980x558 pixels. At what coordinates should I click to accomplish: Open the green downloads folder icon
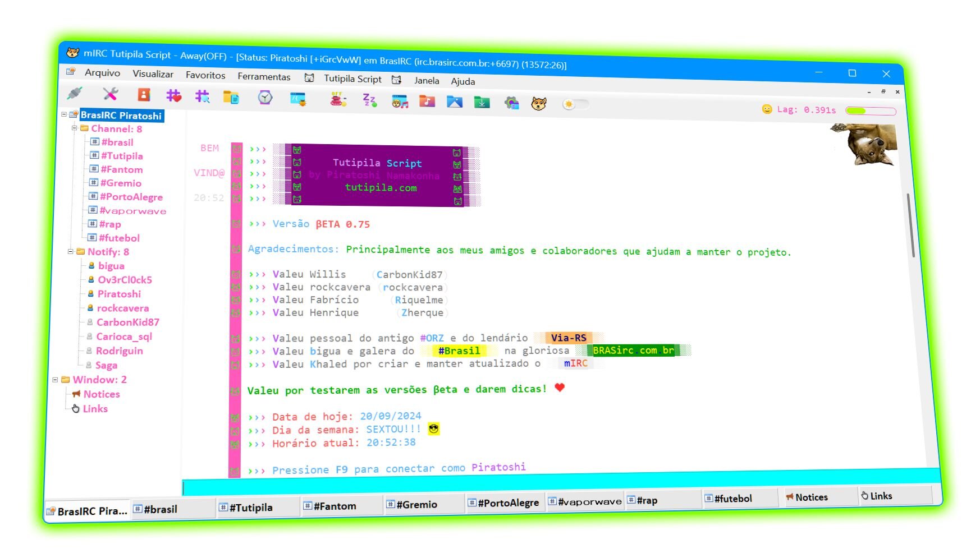tap(482, 103)
